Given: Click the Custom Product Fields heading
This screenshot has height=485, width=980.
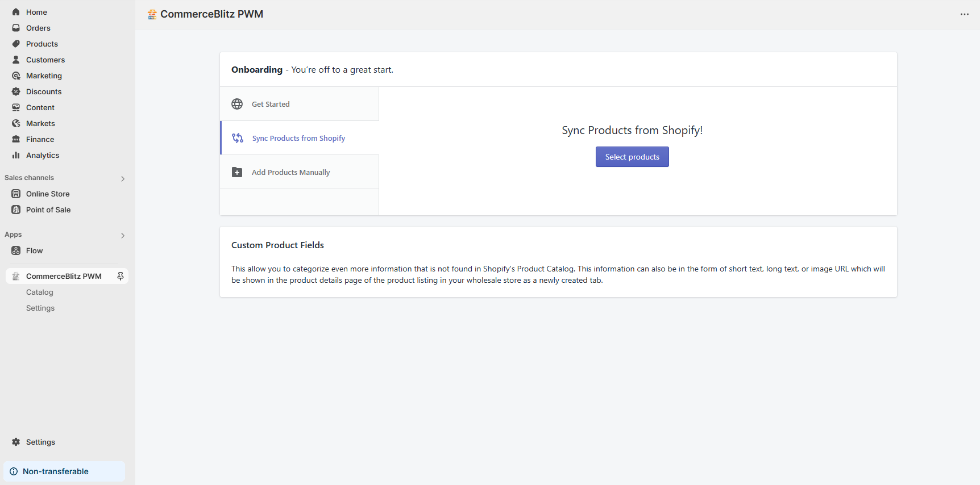Looking at the screenshot, I should pyautogui.click(x=277, y=245).
